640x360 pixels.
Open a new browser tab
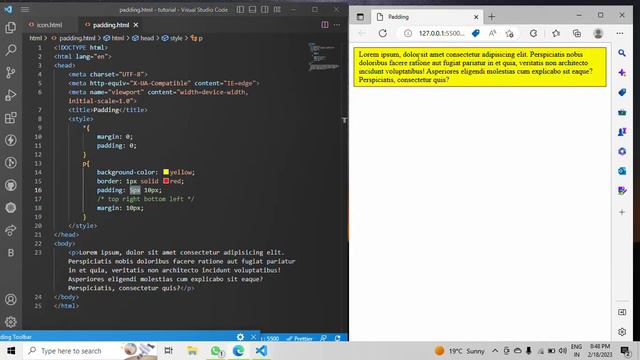(x=491, y=17)
